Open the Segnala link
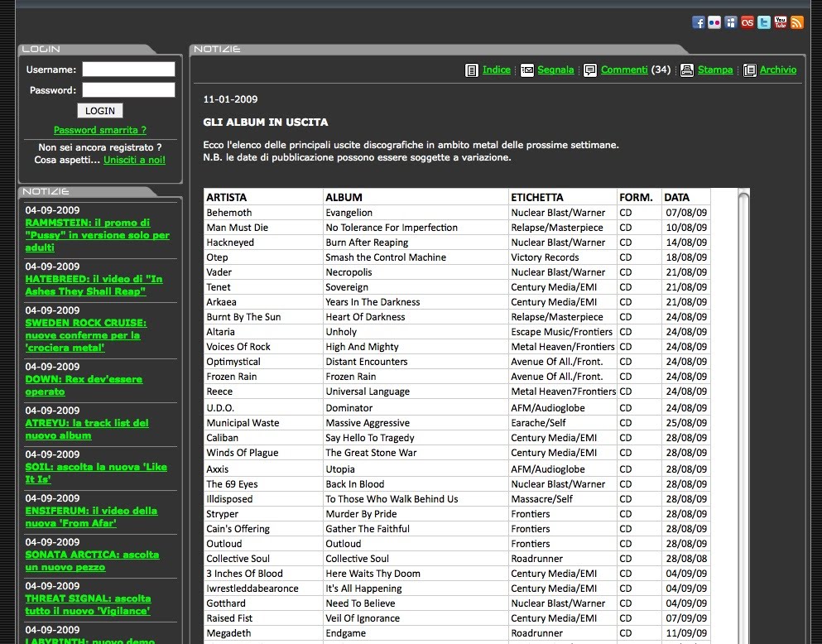This screenshot has width=822, height=644. (555, 70)
